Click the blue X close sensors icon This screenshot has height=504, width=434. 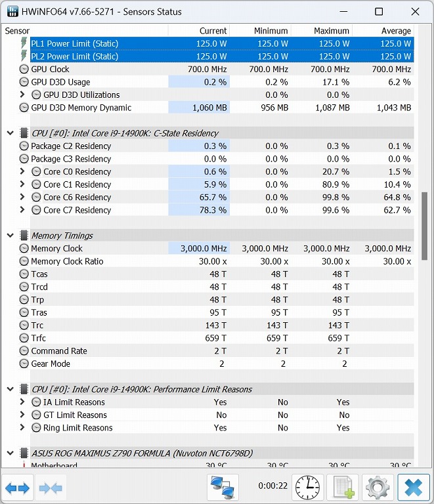(x=413, y=488)
